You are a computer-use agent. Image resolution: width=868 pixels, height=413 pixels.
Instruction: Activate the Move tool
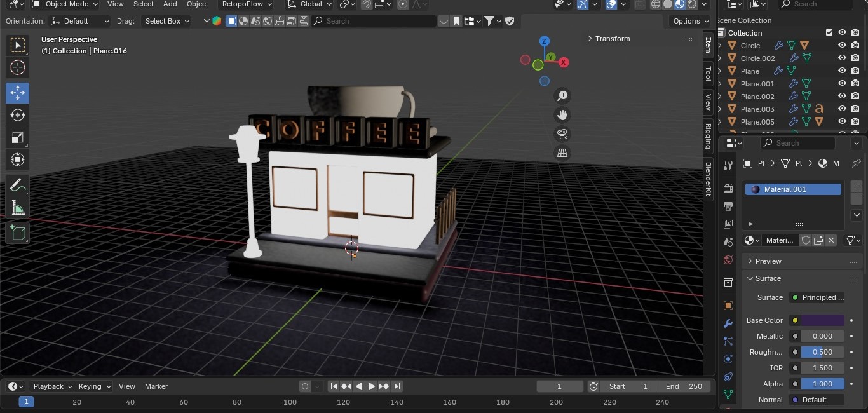18,93
